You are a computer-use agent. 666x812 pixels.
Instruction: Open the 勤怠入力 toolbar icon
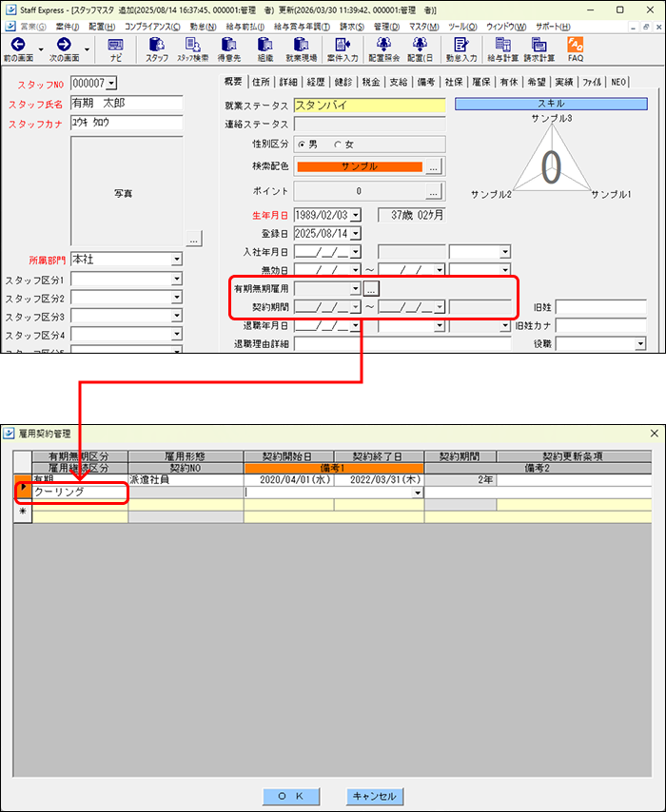pyautogui.click(x=462, y=45)
